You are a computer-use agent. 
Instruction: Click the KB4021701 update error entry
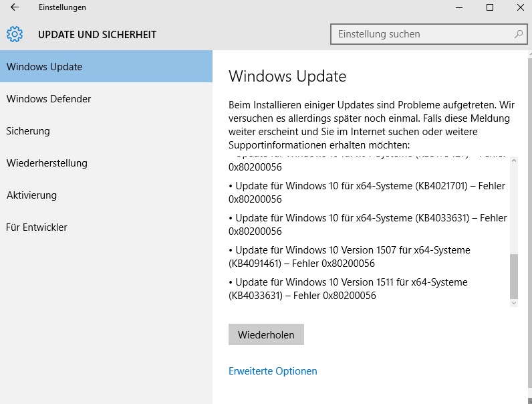[x=367, y=193]
